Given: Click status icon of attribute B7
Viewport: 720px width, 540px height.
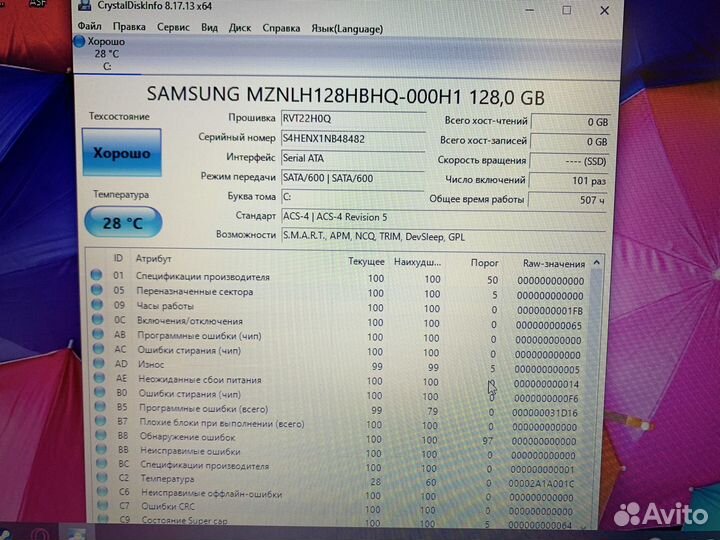Looking at the screenshot, I should pyautogui.click(x=101, y=421).
